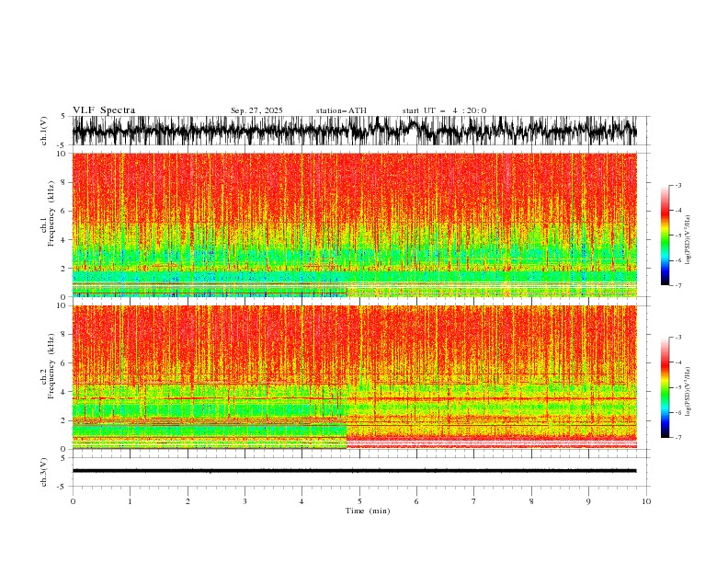Click the "Time (min)" axis title
The width and height of the screenshot is (728, 563).
pos(368,511)
